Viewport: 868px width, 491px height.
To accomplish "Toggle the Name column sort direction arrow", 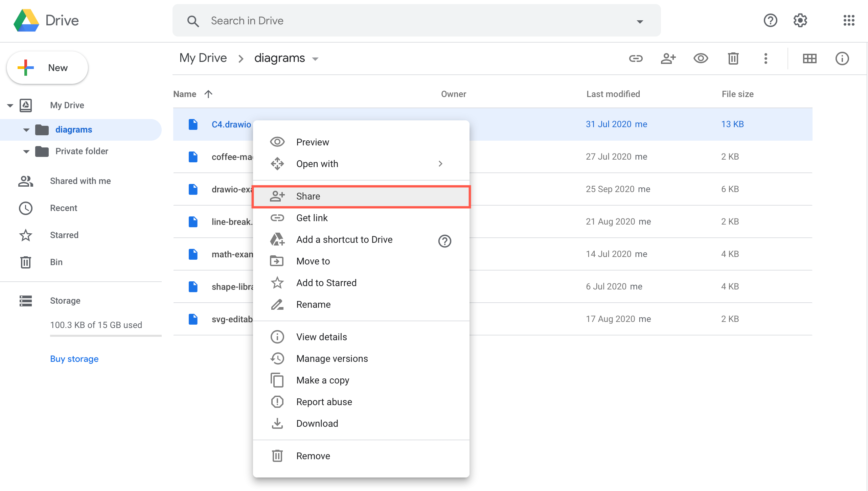I will [x=208, y=94].
